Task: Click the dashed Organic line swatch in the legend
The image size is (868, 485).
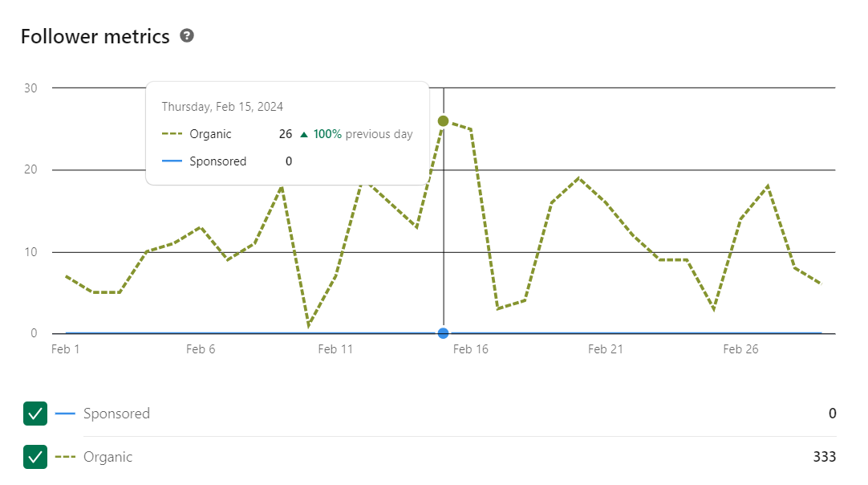Action: coord(67,457)
